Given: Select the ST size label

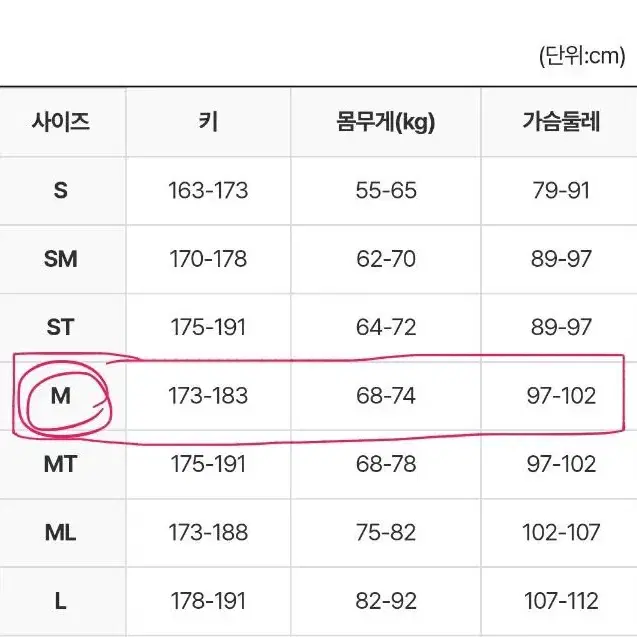Looking at the screenshot, I should [x=61, y=327].
